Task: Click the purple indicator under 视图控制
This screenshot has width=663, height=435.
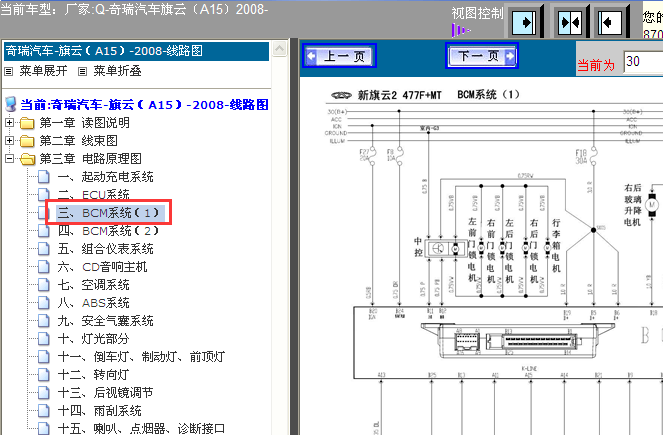Action: [460, 30]
